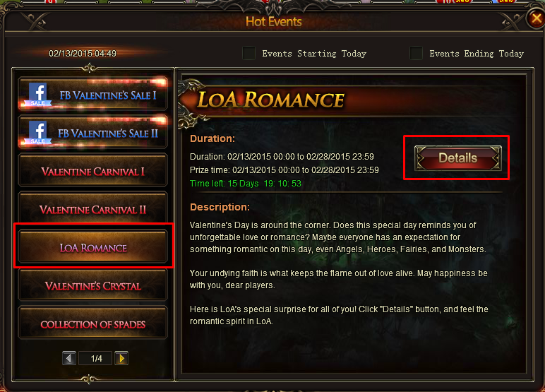The height and width of the screenshot is (392, 545).
Task: Open Collection of Spades event
Action: (x=92, y=323)
